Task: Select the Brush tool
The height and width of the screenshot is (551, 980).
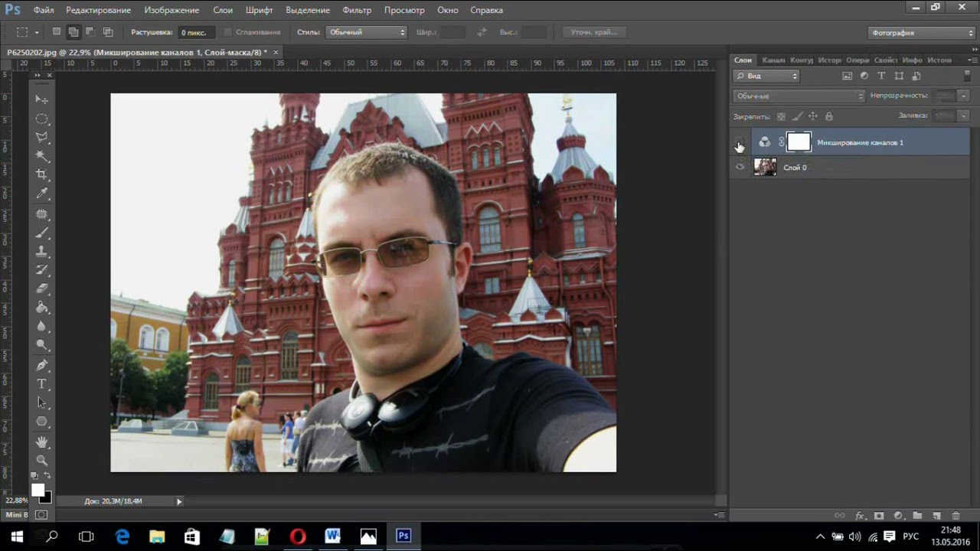Action: (42, 232)
